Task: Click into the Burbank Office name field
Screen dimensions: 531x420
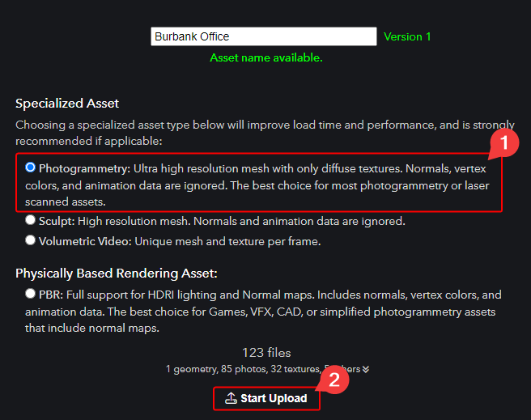Action: coord(263,36)
